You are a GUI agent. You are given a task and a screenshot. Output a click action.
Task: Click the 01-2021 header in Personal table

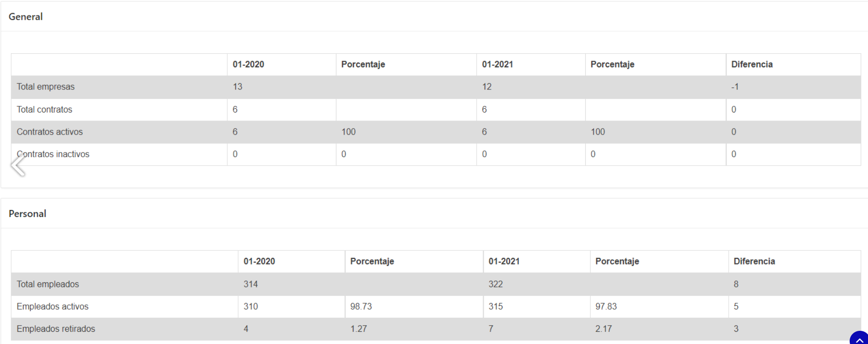coord(504,261)
